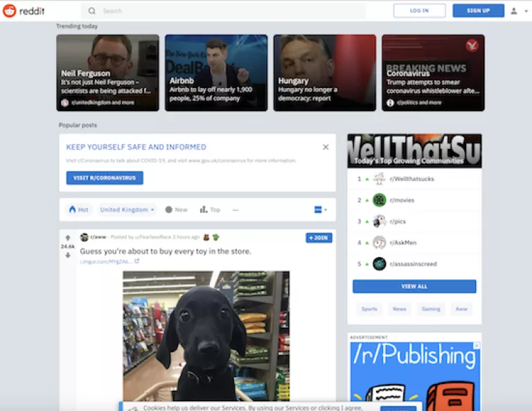Image resolution: width=532 pixels, height=411 pixels.
Task: Open r/pics in growing communities
Action: 398,221
